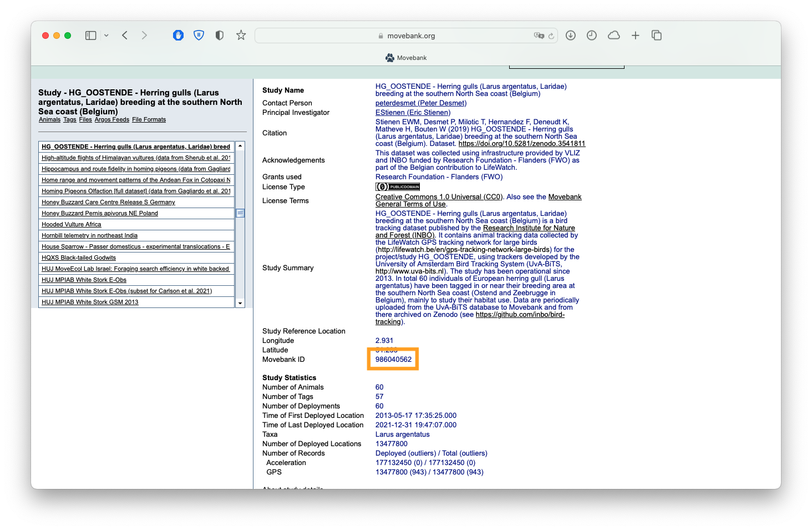Open EStienen (Eric Stienen) investigator link
The width and height of the screenshot is (812, 530).
coord(413,113)
